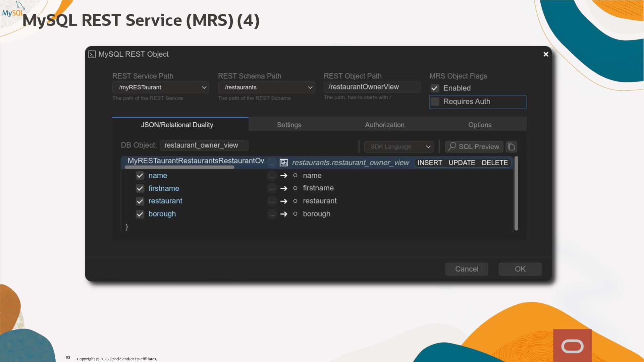The height and width of the screenshot is (362, 644).
Task: Enable the Requires Auth checkbox
Action: point(435,102)
